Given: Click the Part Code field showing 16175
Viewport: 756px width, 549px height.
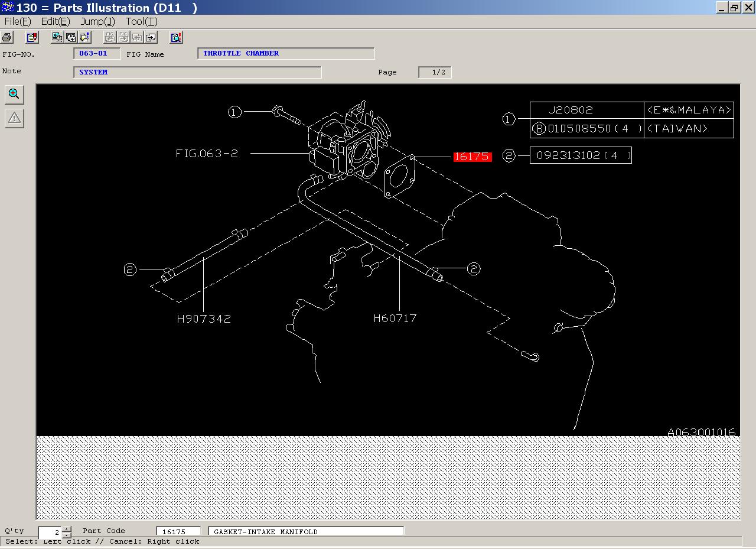Looking at the screenshot, I should 178,532.
